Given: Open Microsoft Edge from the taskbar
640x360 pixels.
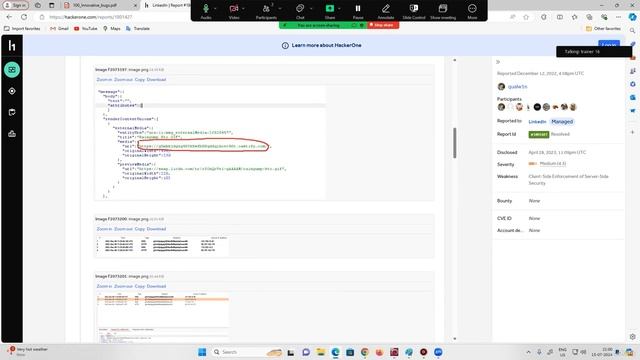Looking at the screenshot, I should click(x=335, y=352).
